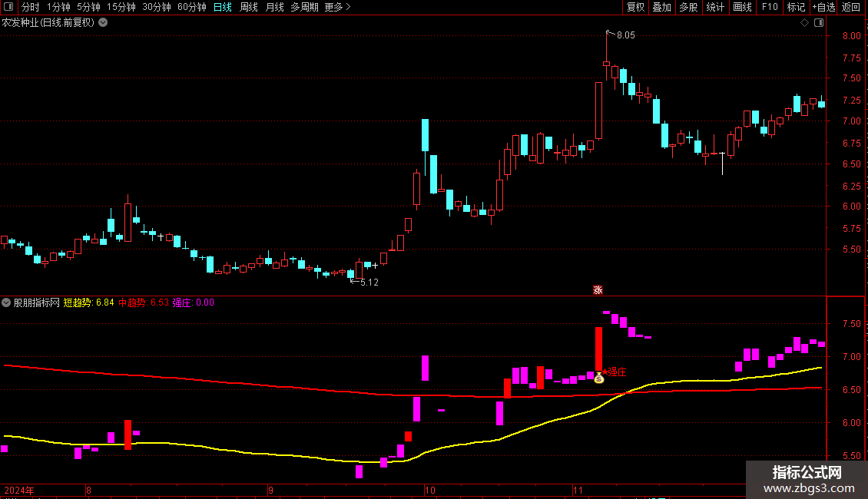Click 中趋势 value label
The height and width of the screenshot is (499, 868).
[144, 302]
